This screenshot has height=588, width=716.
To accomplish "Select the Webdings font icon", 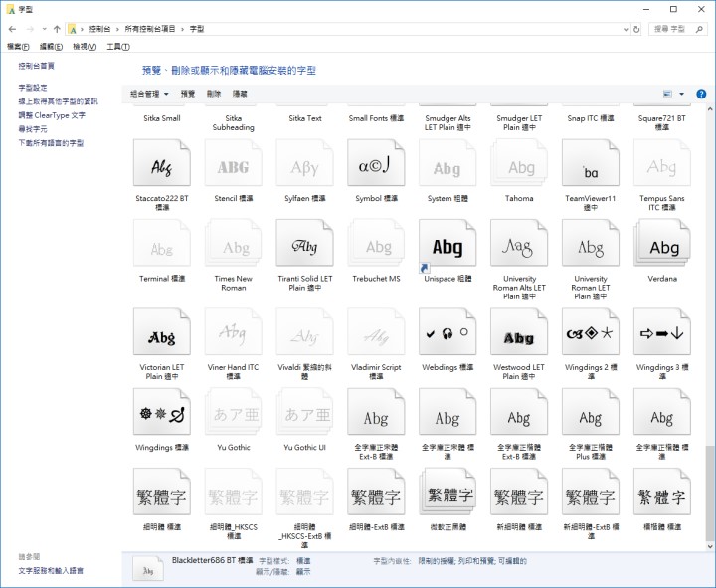I will tap(447, 332).
